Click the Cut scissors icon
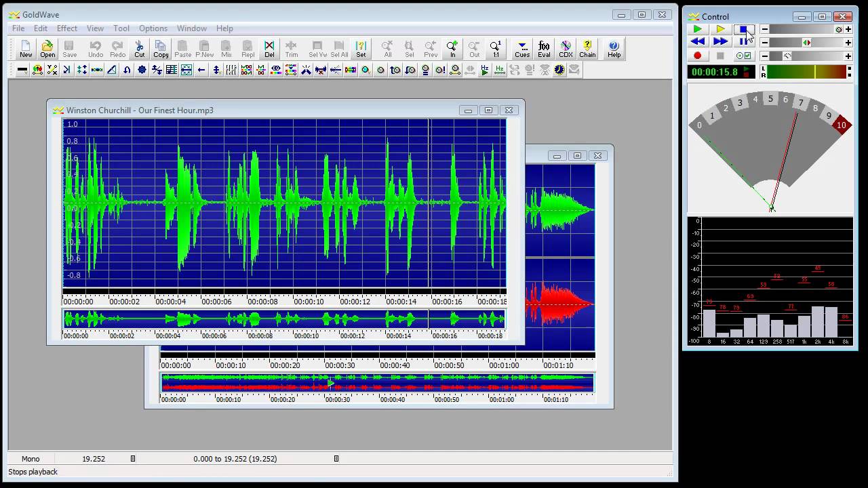Screen dimensions: 868x488 click(139, 49)
